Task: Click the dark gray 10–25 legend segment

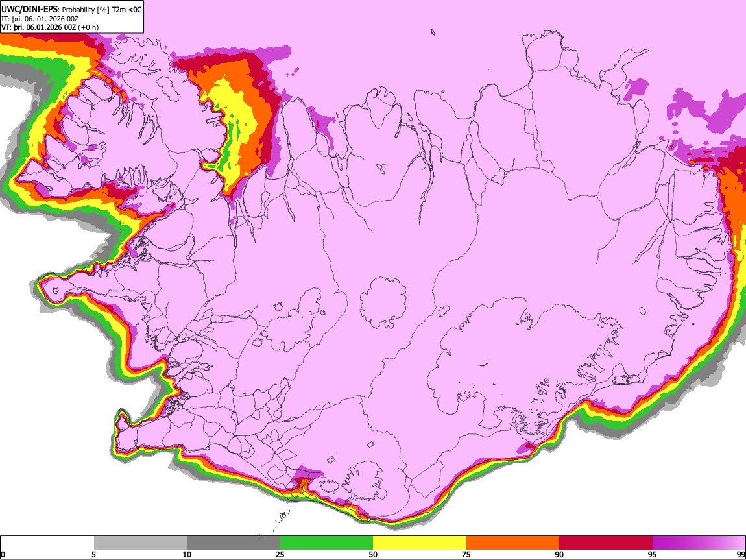Action: pos(234,542)
